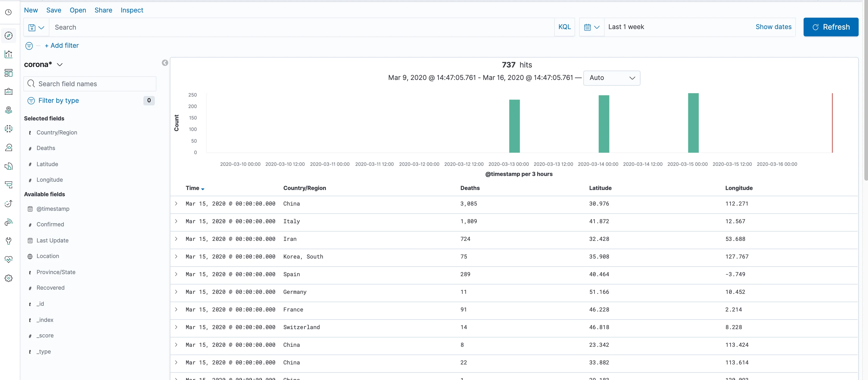The width and height of the screenshot is (868, 380).
Task: Collapse the field sidebar with the arrow button
Action: [165, 63]
